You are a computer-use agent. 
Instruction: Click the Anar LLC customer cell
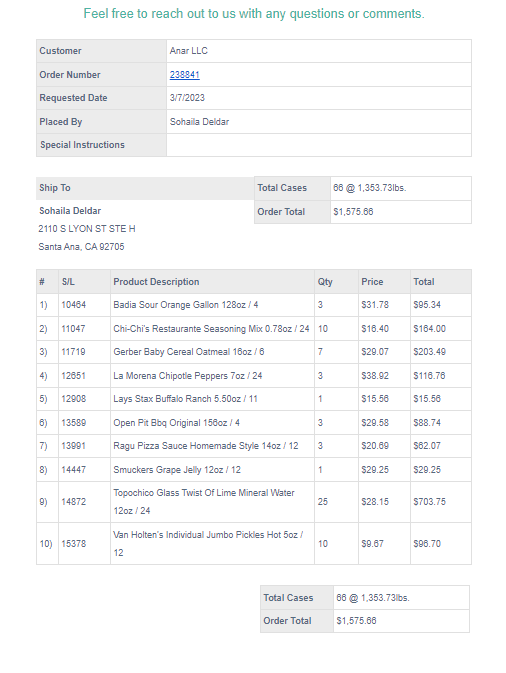point(318,51)
